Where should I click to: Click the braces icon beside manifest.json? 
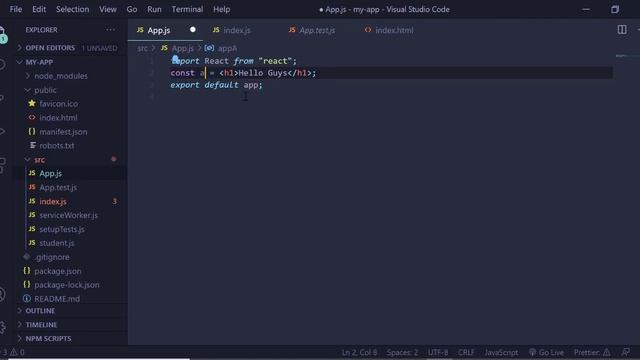(32, 131)
